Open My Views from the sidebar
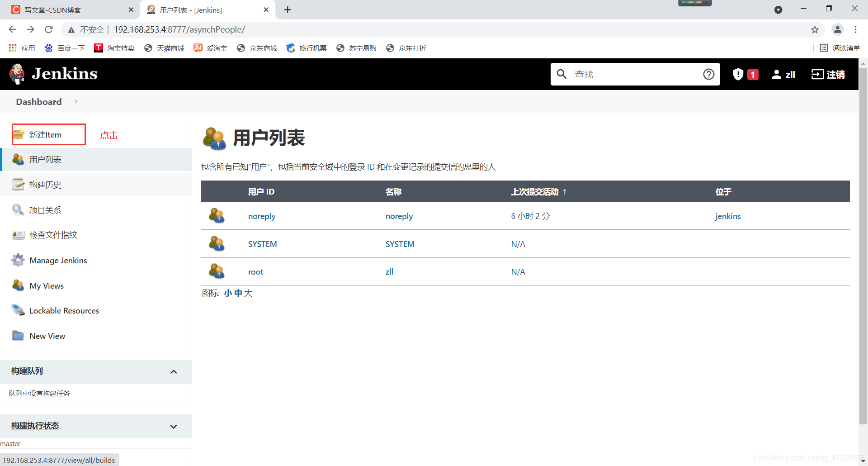 pyautogui.click(x=18, y=285)
